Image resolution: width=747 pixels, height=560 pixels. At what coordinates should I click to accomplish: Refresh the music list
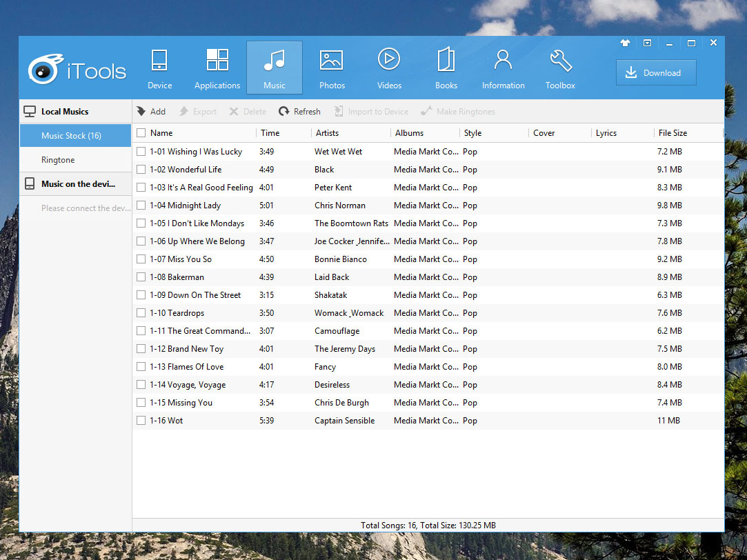(x=299, y=112)
